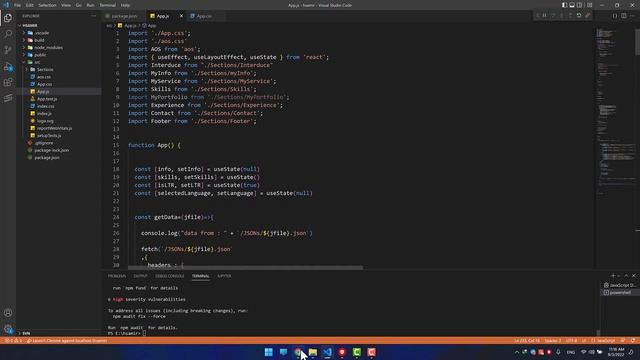The image size is (640, 360).
Task: Open the Customize Layout button
Action: 589,5
